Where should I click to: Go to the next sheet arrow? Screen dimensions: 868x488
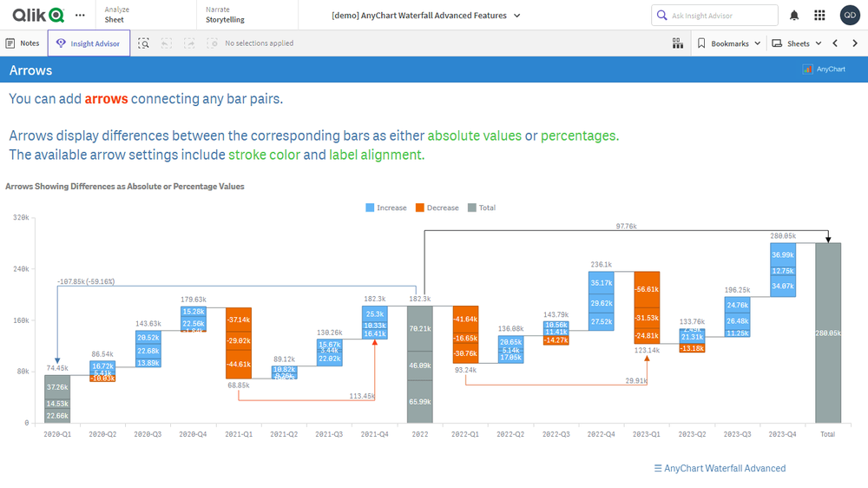click(855, 43)
